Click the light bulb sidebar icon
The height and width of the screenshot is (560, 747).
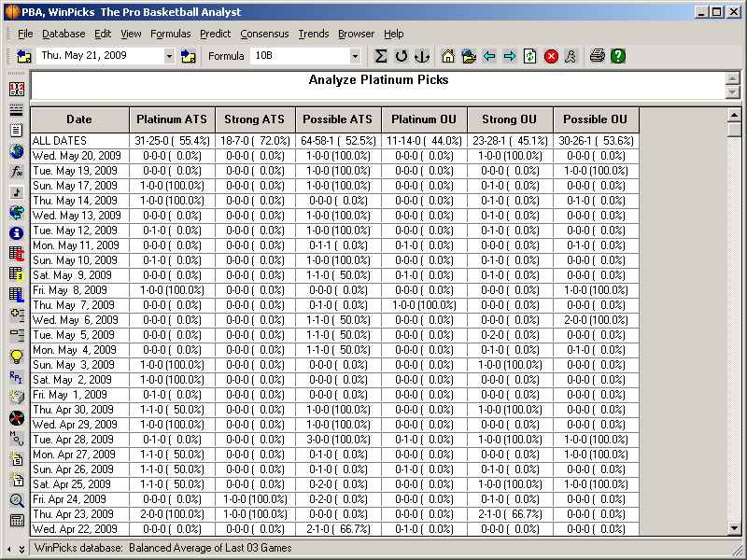[x=17, y=357]
